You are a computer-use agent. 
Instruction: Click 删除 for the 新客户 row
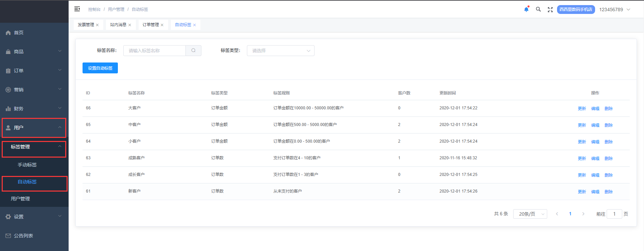click(608, 192)
